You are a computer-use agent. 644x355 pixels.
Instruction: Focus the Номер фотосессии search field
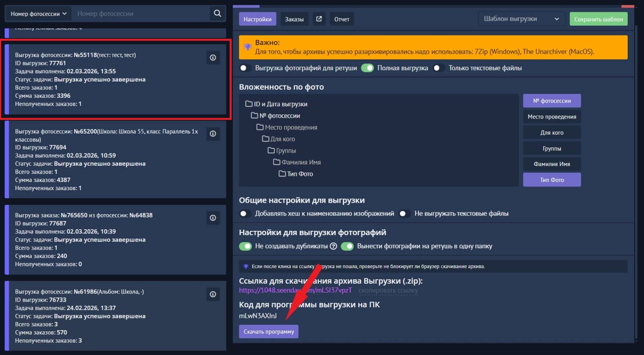[x=141, y=14]
